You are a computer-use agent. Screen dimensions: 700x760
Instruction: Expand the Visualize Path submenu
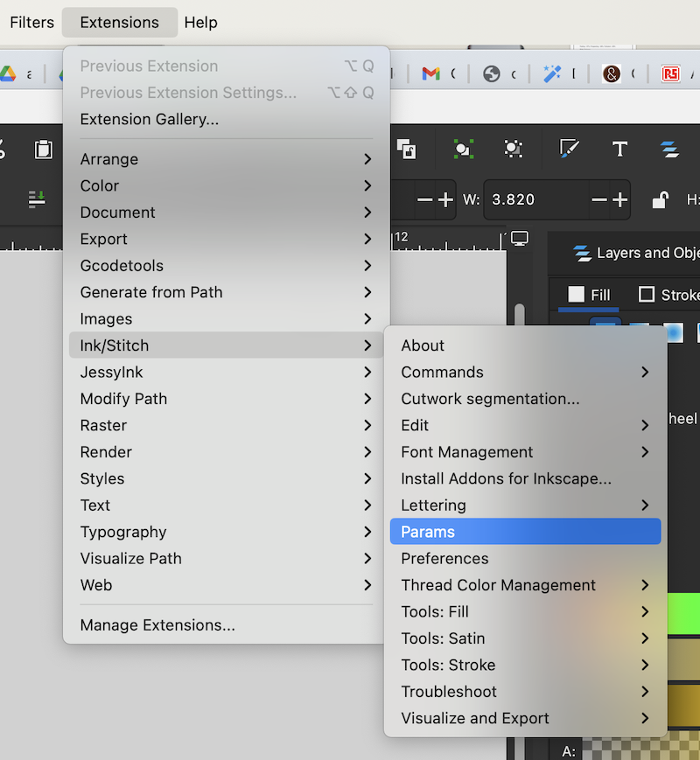(x=226, y=558)
